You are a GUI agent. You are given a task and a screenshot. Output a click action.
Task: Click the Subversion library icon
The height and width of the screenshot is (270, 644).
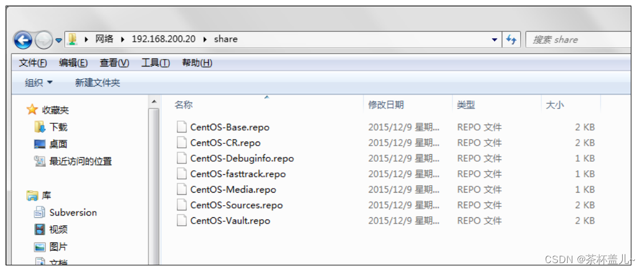[40, 213]
